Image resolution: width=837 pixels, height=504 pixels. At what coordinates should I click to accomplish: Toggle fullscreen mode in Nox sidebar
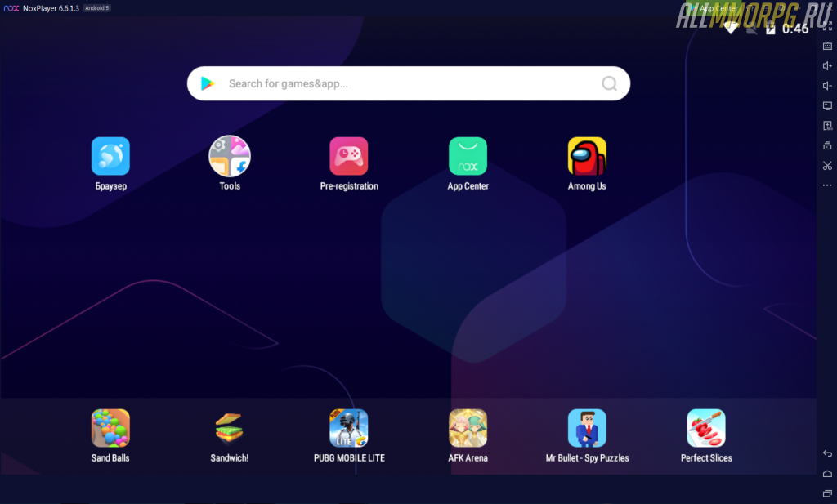pos(827,25)
